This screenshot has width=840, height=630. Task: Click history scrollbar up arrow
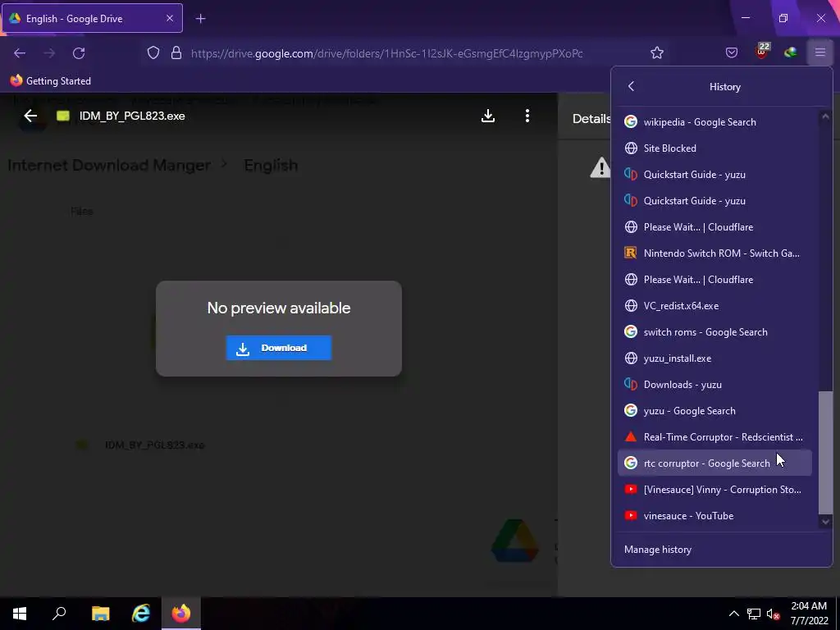pyautogui.click(x=825, y=116)
